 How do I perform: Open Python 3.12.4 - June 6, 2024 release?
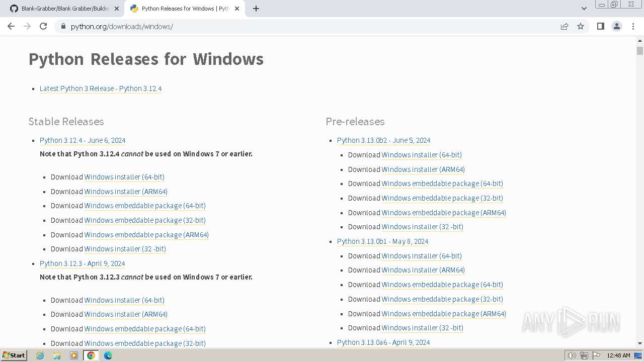click(x=83, y=140)
